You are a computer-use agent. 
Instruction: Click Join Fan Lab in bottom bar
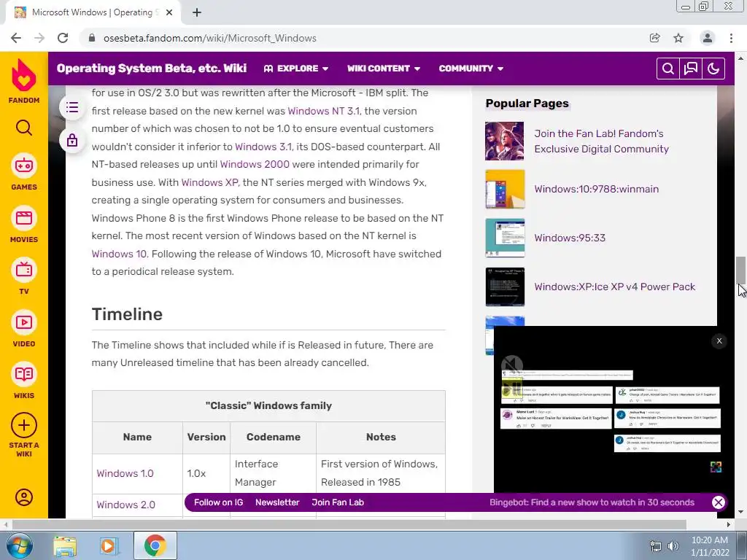pos(338,502)
